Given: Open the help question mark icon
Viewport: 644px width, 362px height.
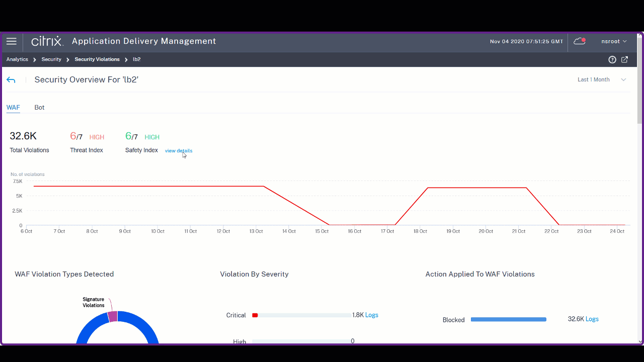Looking at the screenshot, I should click(612, 59).
